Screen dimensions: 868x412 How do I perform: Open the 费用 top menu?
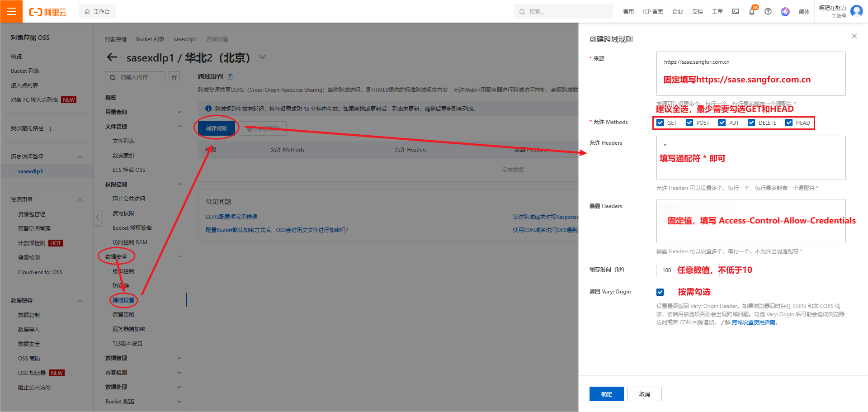[x=628, y=12]
